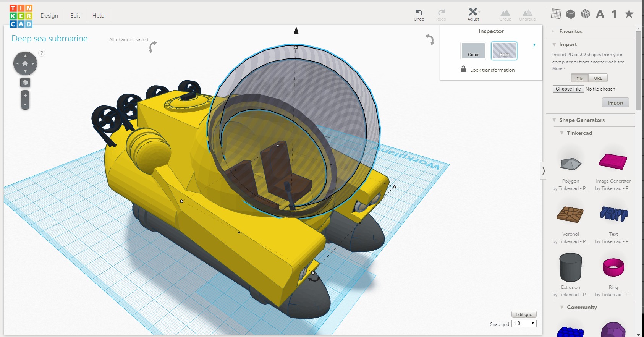Click the Choose File button
This screenshot has height=337, width=644.
coord(568,89)
